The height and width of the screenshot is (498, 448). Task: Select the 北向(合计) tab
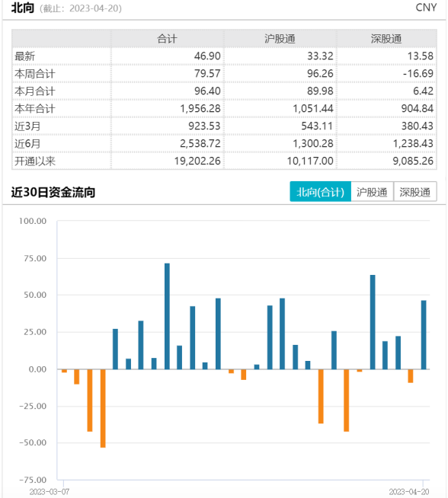[x=320, y=192]
